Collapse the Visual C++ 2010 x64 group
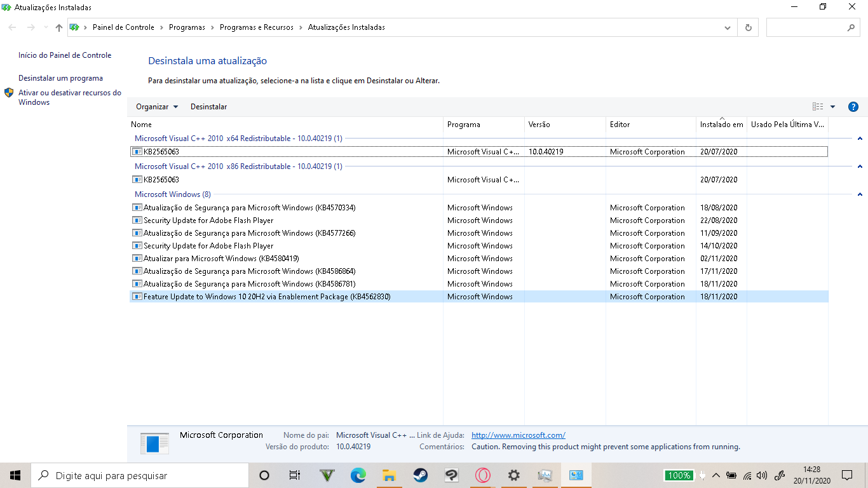 (x=860, y=139)
